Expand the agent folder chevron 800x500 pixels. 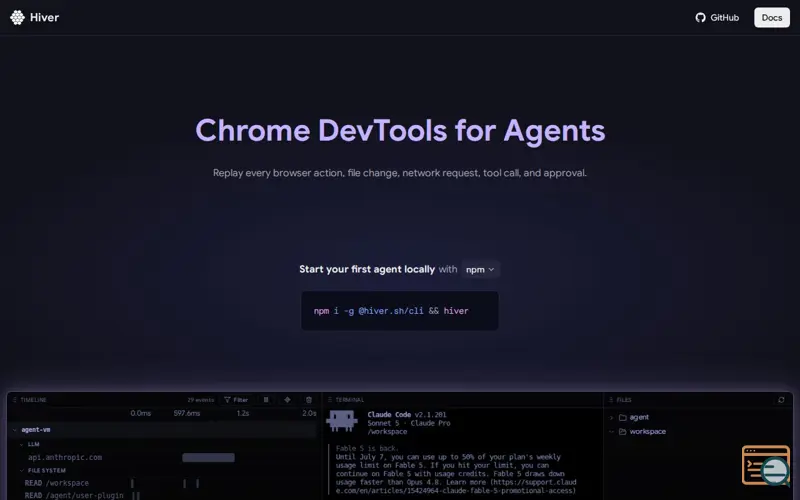point(611,417)
